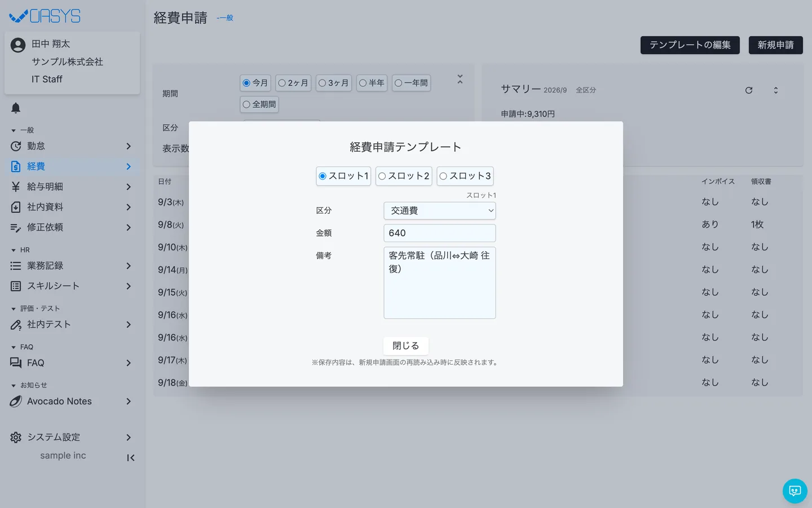Click the 新規申請 button
Screen dimensions: 812x508
776,45
